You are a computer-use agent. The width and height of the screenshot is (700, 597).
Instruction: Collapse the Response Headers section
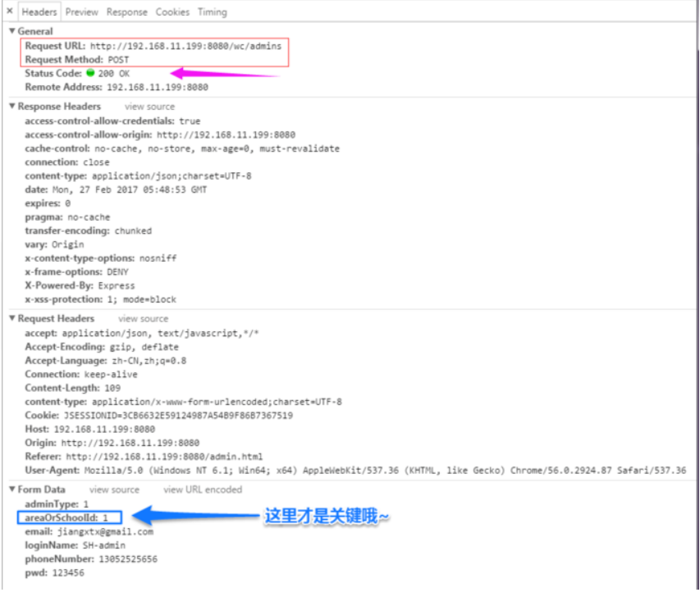click(11, 106)
